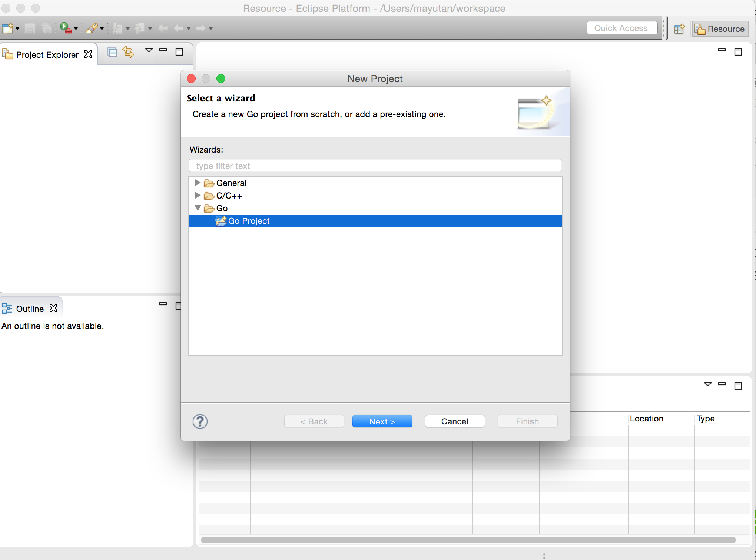Select the Resource perspective button
The width and height of the screenshot is (756, 560).
click(720, 29)
